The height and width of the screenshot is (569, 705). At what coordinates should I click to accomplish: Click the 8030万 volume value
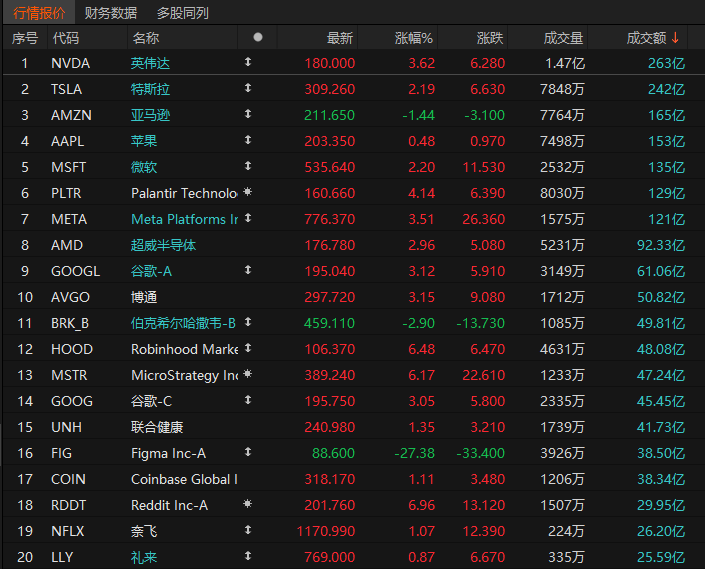pos(562,193)
